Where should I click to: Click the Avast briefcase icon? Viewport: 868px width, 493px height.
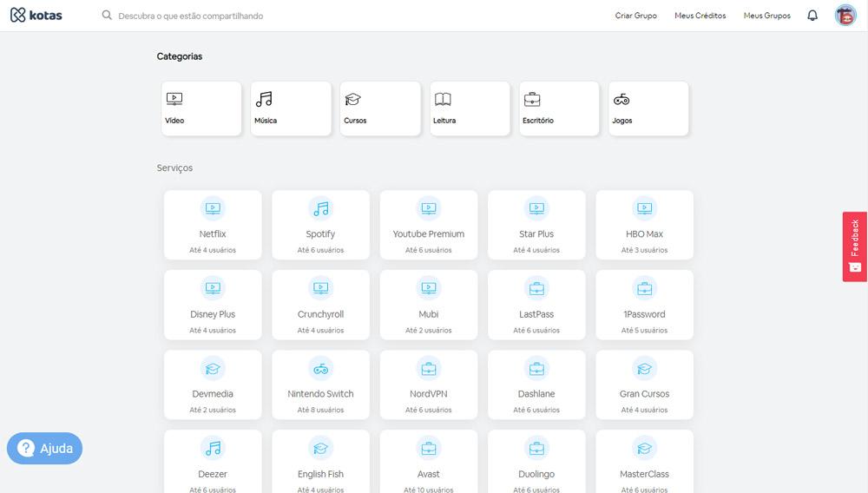pos(429,448)
